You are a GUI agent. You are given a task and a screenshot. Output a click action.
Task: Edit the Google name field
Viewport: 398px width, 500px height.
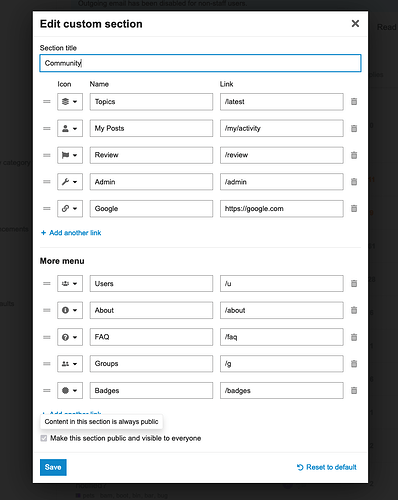151,209
